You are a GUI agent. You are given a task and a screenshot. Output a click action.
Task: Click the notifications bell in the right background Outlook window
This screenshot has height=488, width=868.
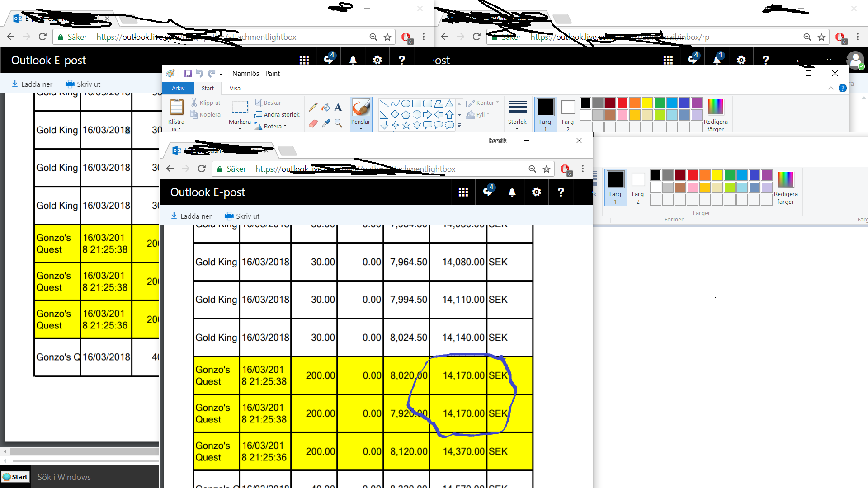[717, 60]
